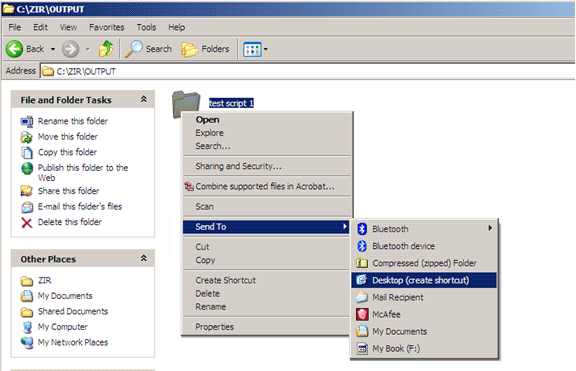Click the E-mail folder's files envelope icon
576x371 pixels.
coord(27,207)
